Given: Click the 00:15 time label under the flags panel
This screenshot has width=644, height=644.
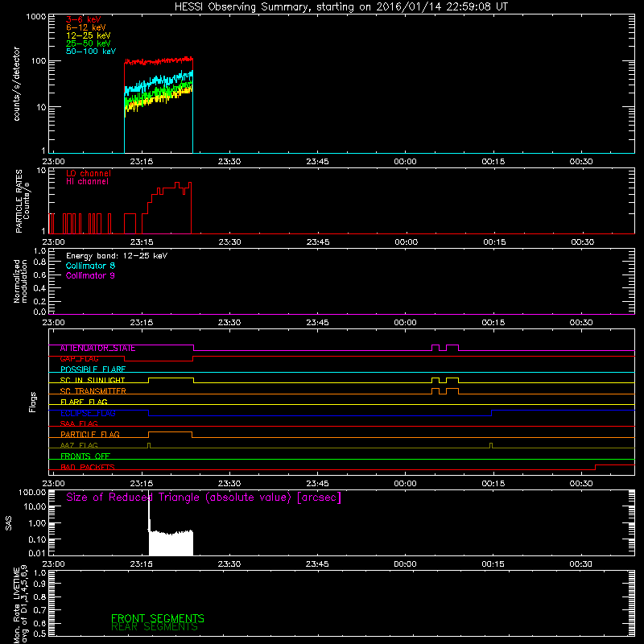Looking at the screenshot, I should pyautogui.click(x=493, y=484).
